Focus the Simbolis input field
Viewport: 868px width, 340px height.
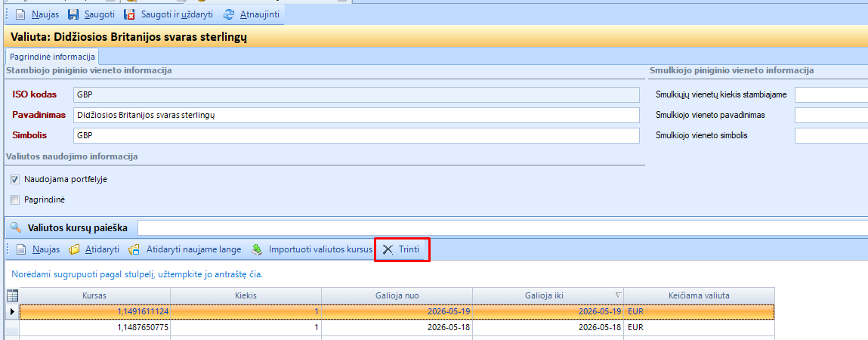point(356,136)
